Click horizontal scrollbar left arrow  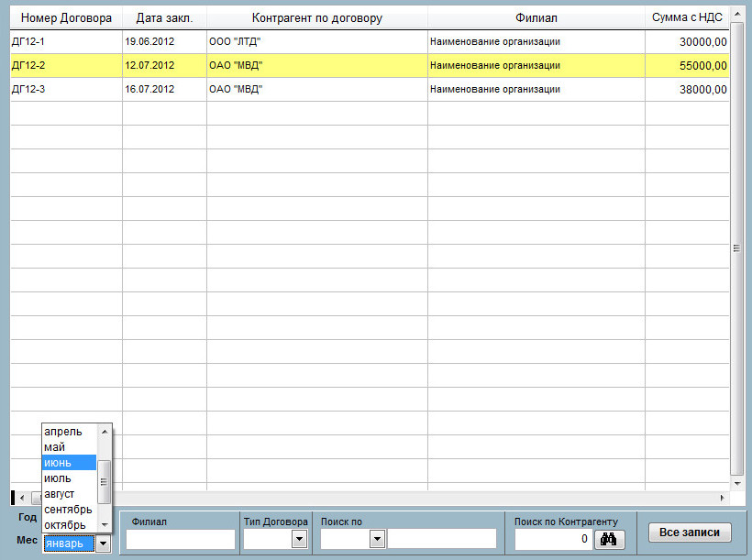point(22,499)
